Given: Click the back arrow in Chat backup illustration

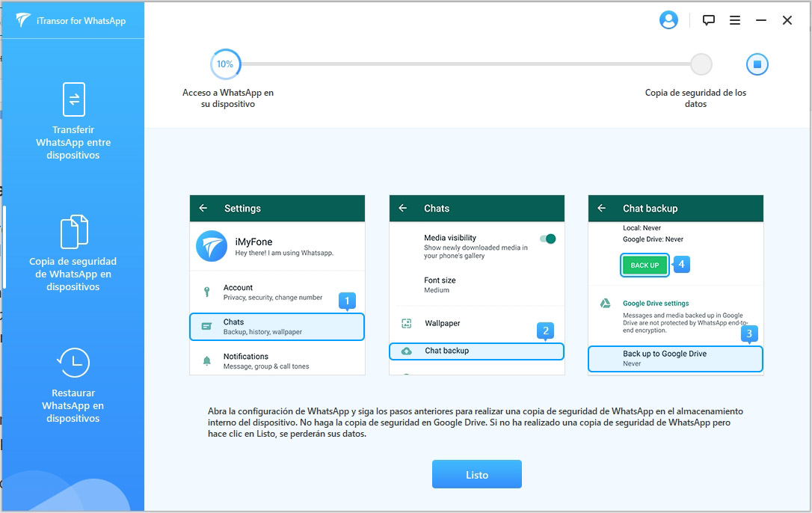Looking at the screenshot, I should tap(601, 208).
